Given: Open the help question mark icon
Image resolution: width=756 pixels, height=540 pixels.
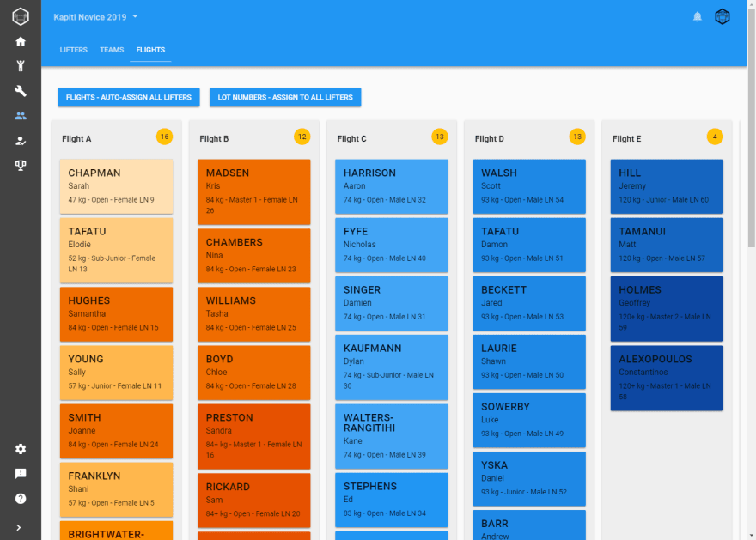Looking at the screenshot, I should click(x=21, y=499).
